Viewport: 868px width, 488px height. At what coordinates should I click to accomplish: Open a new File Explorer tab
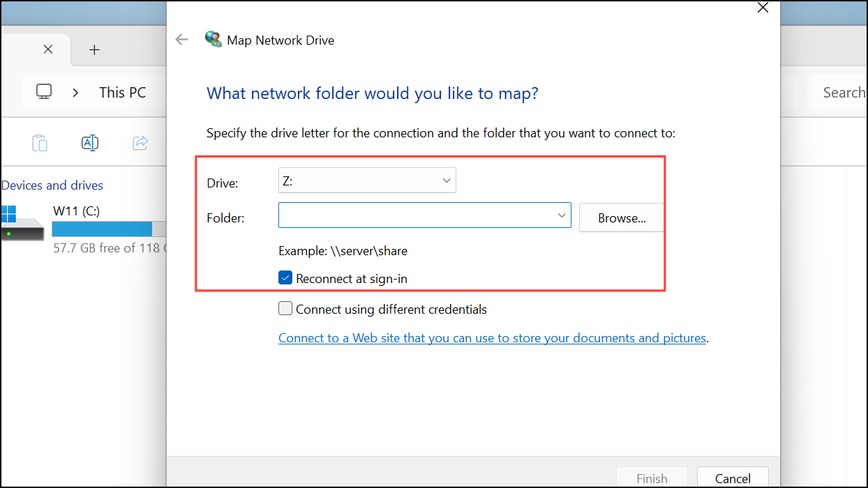[95, 49]
